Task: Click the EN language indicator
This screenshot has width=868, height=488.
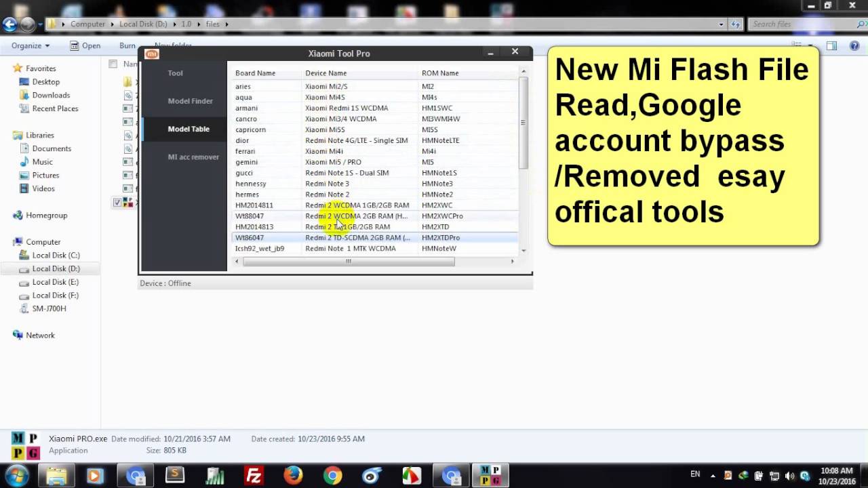Action: click(695, 474)
